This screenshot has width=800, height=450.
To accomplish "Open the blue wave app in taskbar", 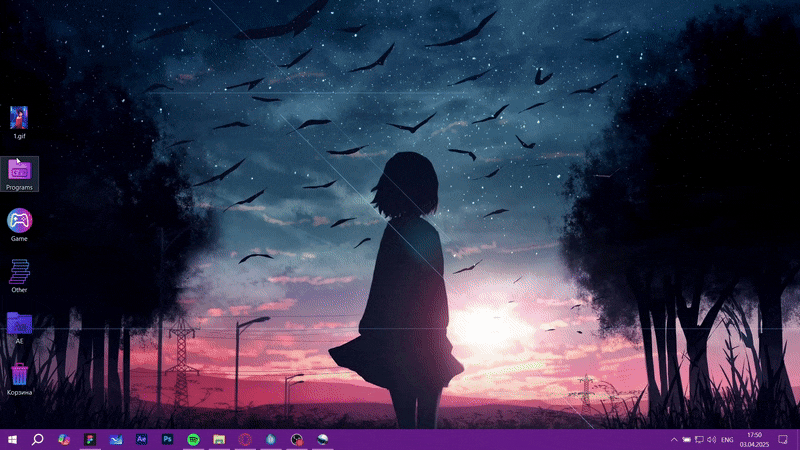I will click(116, 439).
